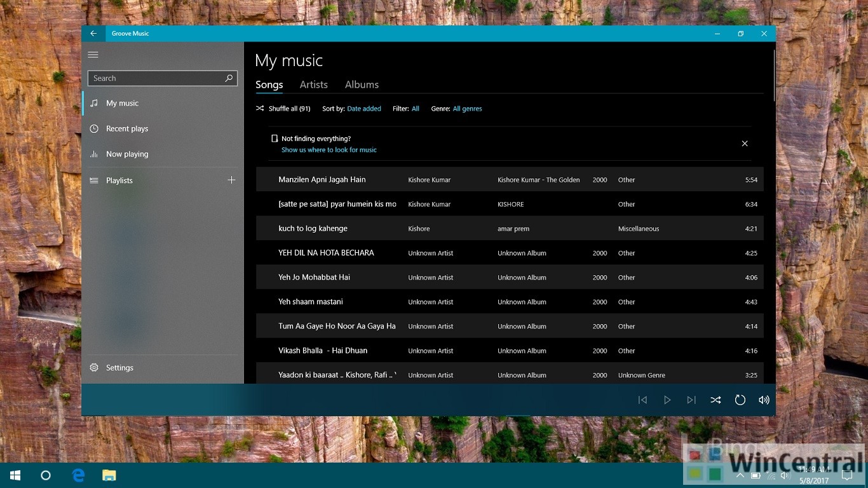868x488 pixels.
Task: Click the device icon in the banner
Action: tap(275, 139)
